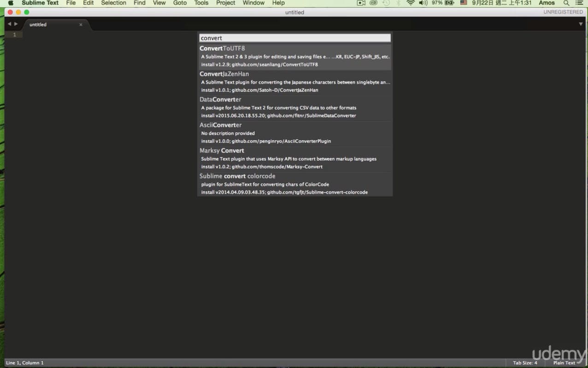This screenshot has width=588, height=368.
Task: Open the Help menu
Action: click(278, 3)
